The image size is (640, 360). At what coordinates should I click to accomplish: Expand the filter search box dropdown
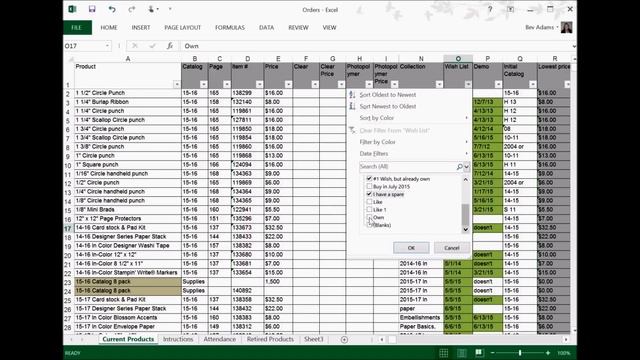tap(467, 167)
